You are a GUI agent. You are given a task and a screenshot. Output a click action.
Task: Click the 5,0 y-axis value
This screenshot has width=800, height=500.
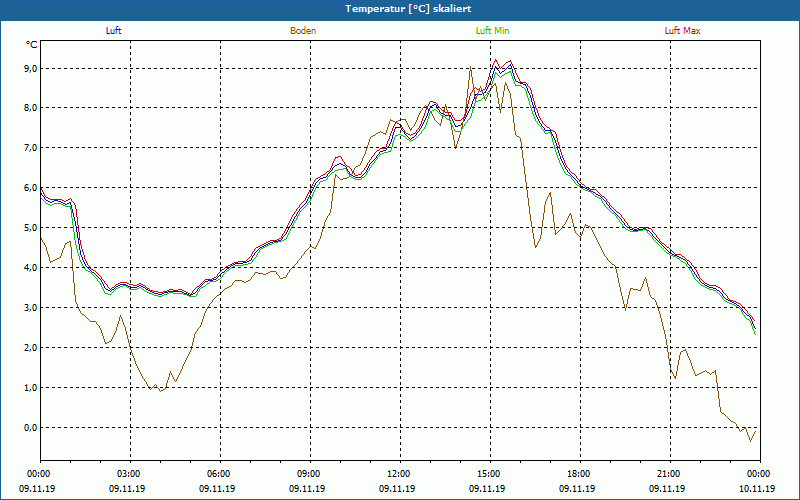tap(31, 228)
